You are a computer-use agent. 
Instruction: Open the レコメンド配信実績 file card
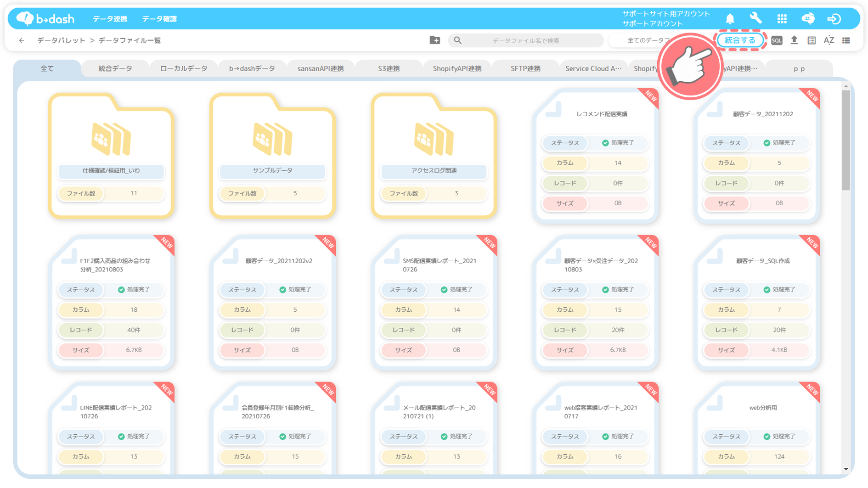point(596,155)
